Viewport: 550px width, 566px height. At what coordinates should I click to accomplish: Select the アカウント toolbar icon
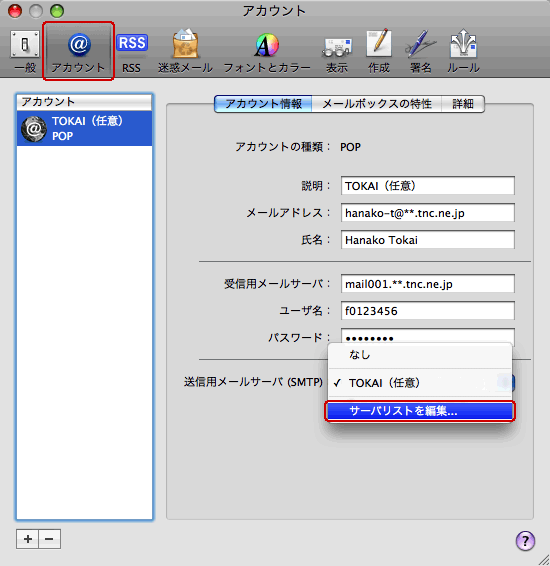(x=78, y=52)
